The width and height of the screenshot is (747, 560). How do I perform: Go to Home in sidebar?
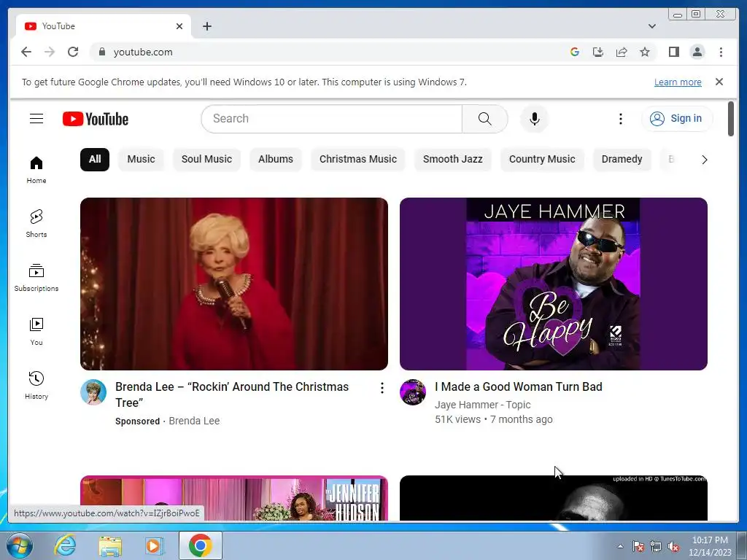click(x=36, y=170)
